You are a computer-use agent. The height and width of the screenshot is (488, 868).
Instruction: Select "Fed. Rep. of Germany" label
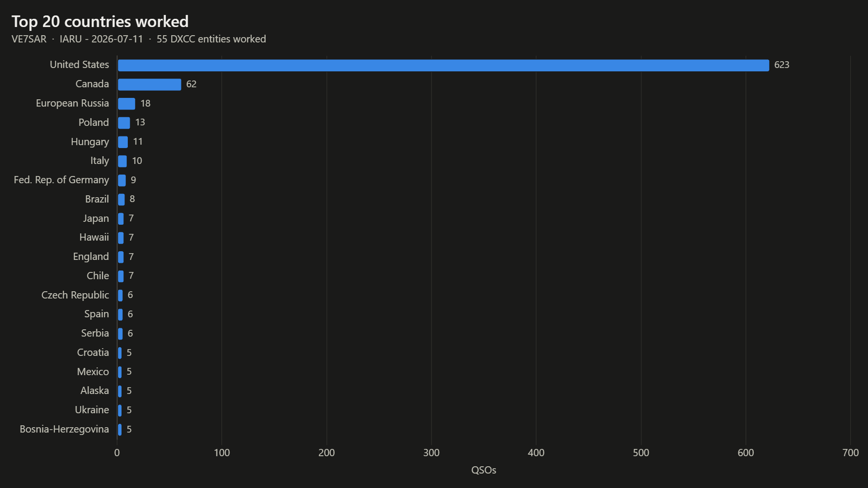click(x=61, y=180)
